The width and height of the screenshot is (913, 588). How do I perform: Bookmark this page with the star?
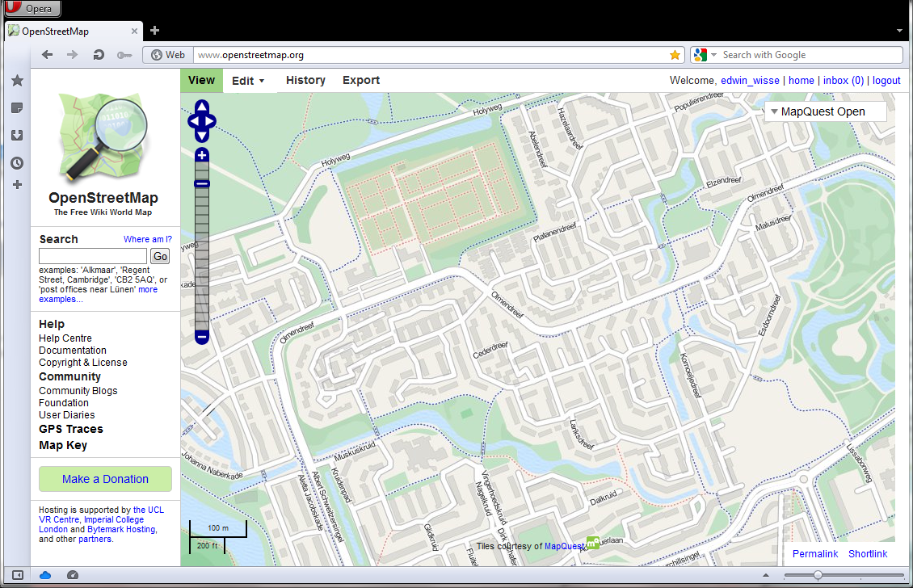(675, 55)
